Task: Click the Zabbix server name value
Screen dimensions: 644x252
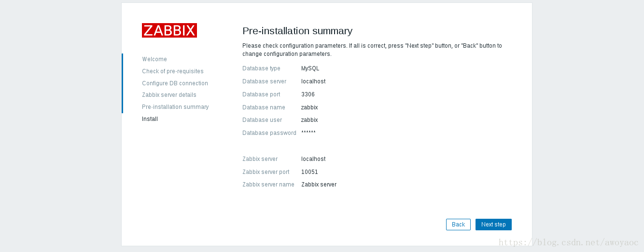Action: [x=319, y=185]
